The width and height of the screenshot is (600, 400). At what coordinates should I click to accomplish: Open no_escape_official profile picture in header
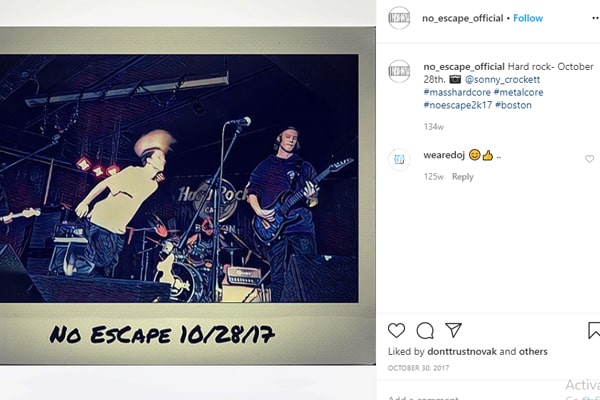pyautogui.click(x=399, y=18)
